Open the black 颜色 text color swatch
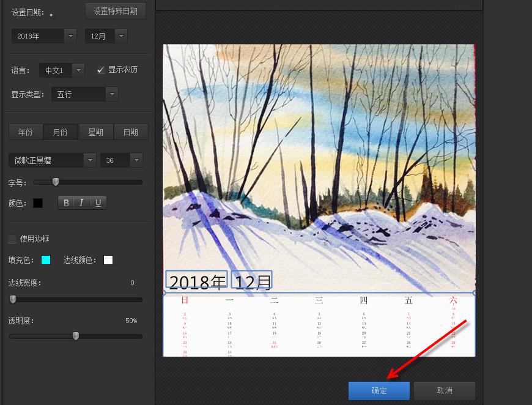This screenshot has width=532, height=405. [38, 203]
